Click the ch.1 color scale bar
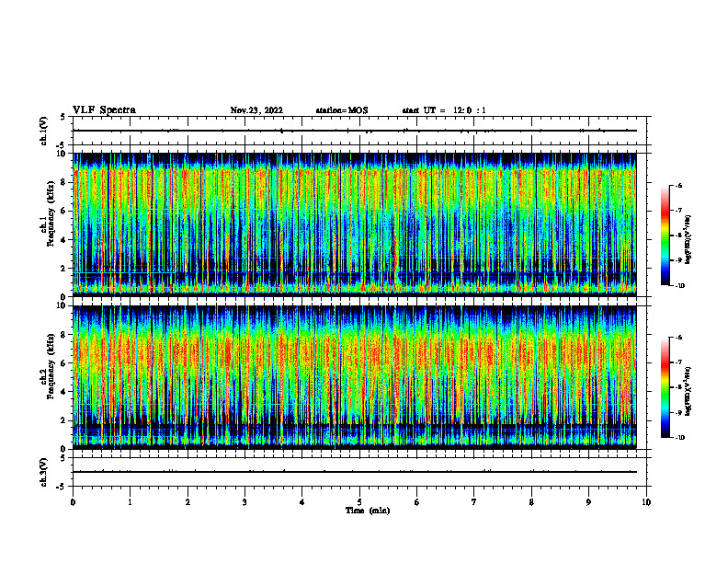The width and height of the screenshot is (728, 563). click(x=665, y=236)
